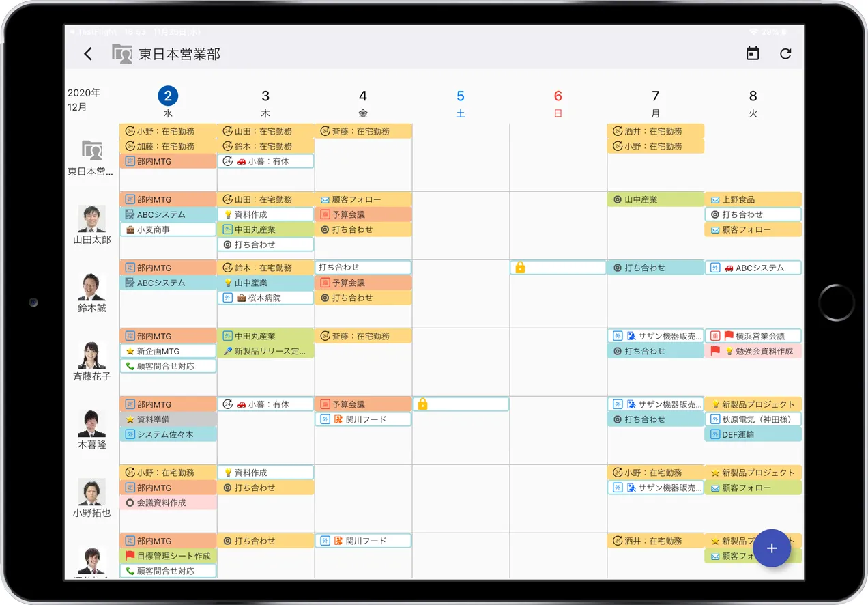The image size is (868, 605).
Task: Open the 秋原電気(神田様) event
Action: [x=753, y=419]
